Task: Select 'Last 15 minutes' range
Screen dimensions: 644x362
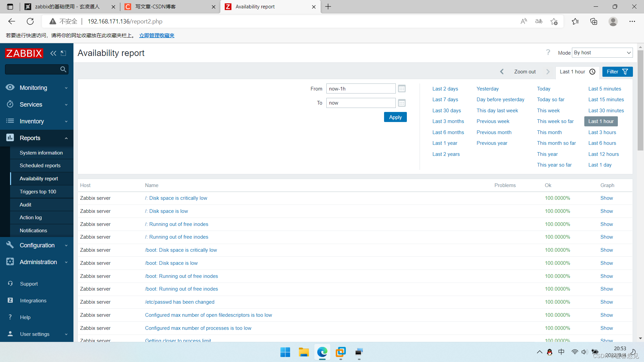Action: click(x=606, y=100)
